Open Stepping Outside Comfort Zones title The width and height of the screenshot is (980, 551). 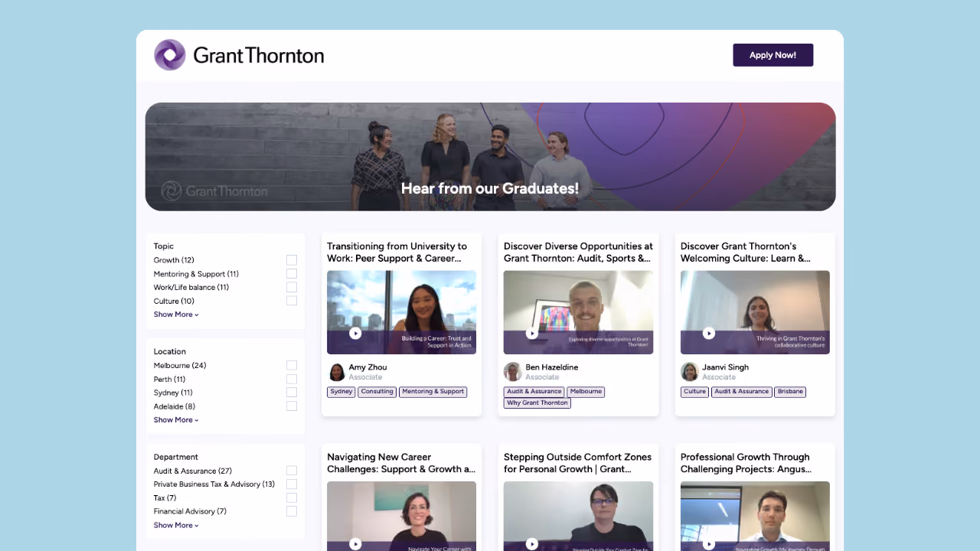coord(577,463)
